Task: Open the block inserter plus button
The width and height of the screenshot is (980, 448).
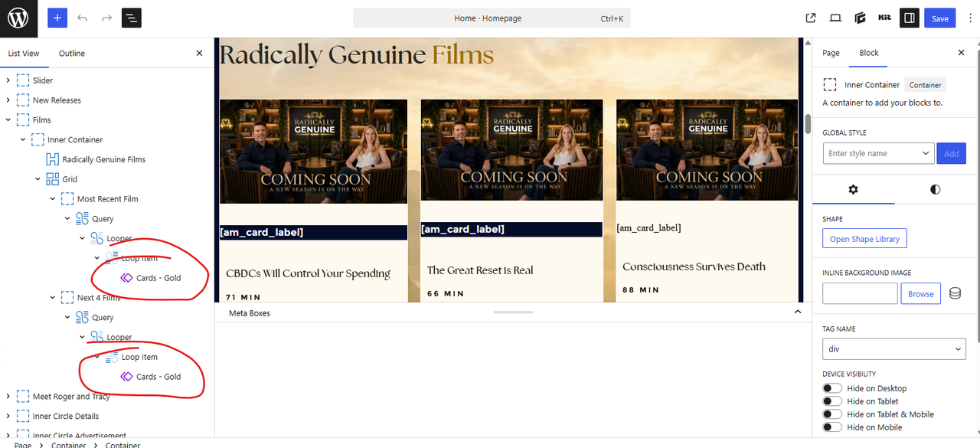Action: (57, 18)
